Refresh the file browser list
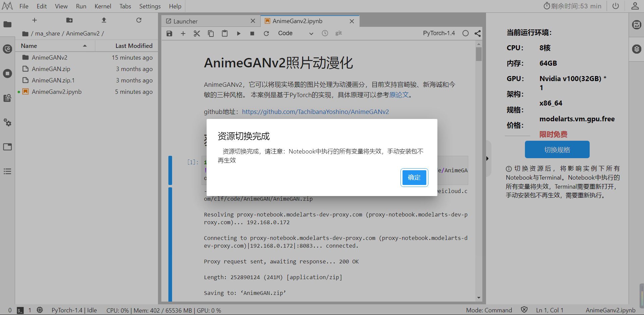 (x=139, y=20)
